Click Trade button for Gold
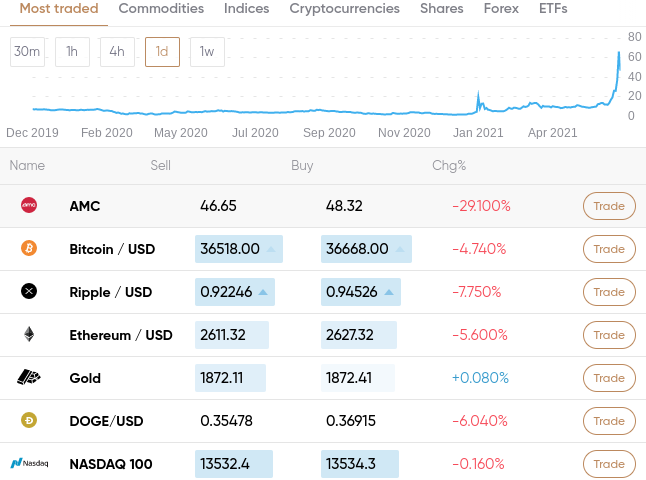 609,378
